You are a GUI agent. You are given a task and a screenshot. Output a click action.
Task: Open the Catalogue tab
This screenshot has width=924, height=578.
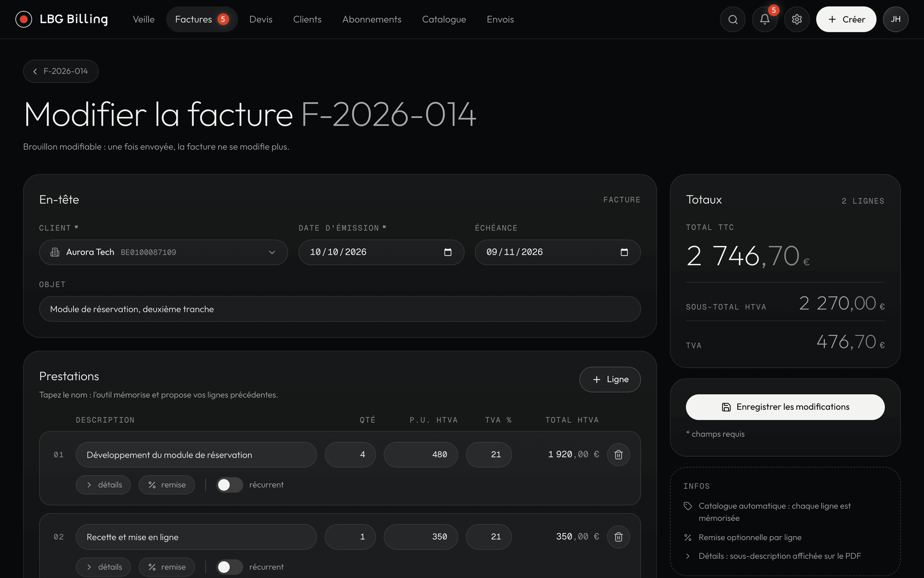pos(444,19)
